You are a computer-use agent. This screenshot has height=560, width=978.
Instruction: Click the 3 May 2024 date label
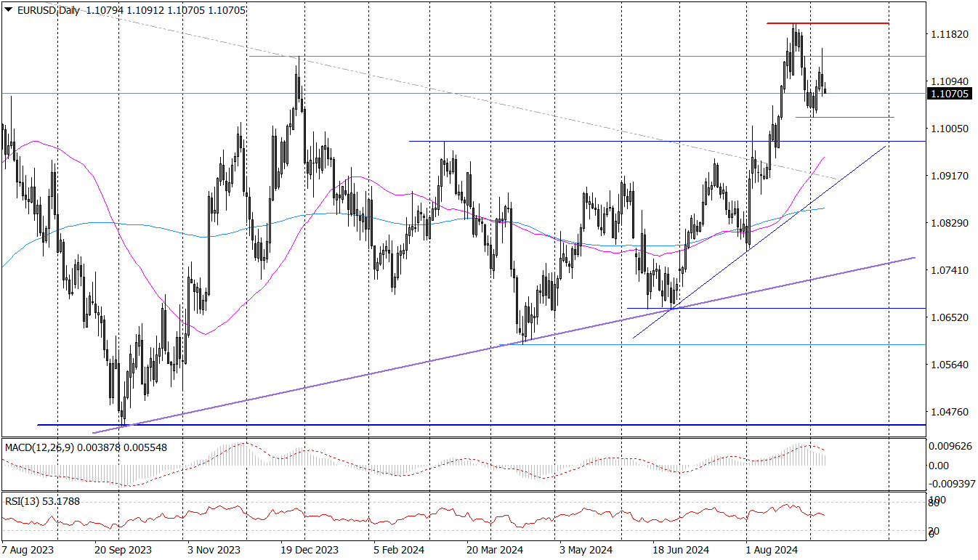click(x=586, y=551)
